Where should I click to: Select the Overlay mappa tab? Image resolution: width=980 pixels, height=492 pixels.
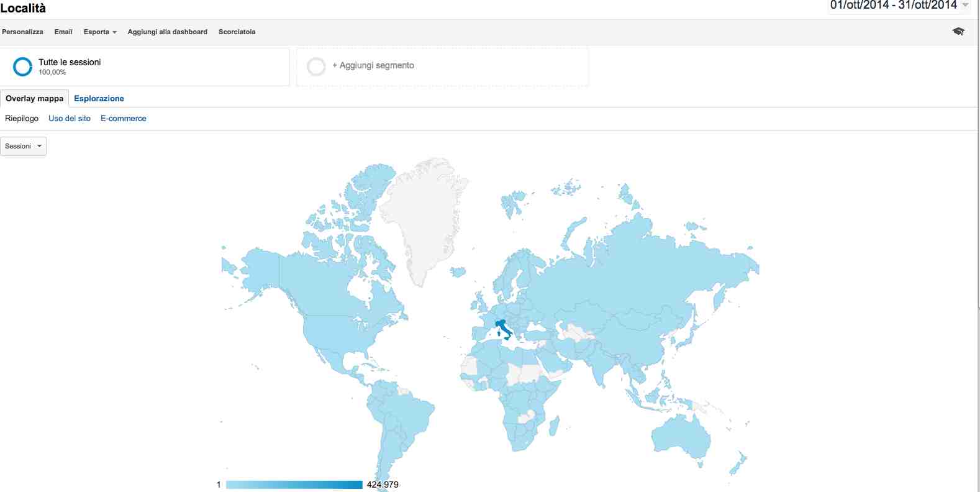34,98
